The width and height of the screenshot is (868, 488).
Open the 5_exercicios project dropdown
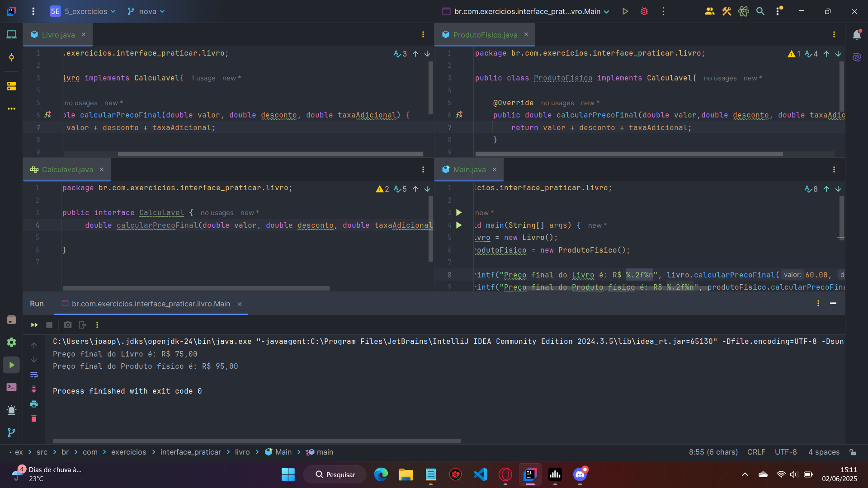click(x=83, y=11)
